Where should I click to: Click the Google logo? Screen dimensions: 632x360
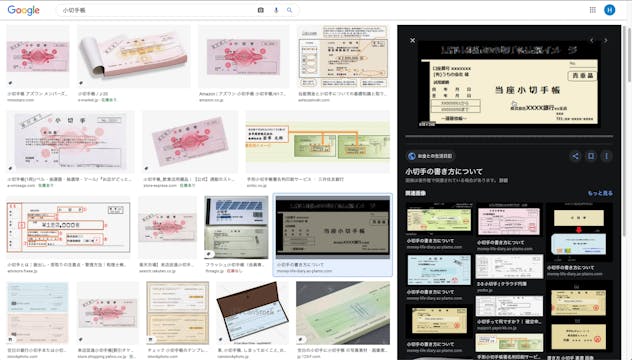pyautogui.click(x=23, y=10)
